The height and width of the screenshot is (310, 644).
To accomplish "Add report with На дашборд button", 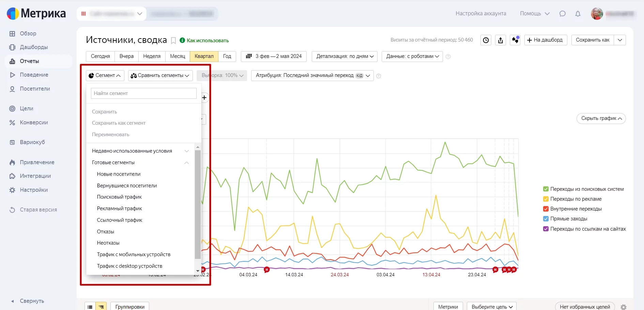I will tap(546, 40).
